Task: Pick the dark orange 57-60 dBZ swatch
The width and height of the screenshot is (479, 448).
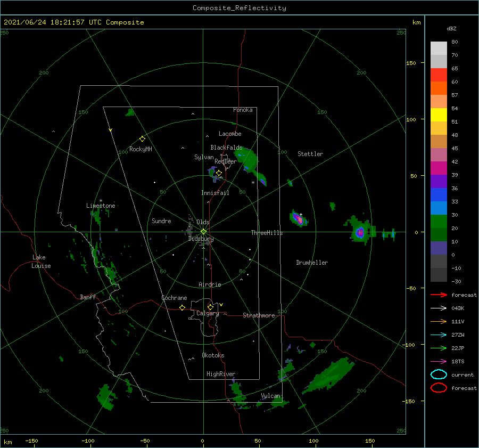Action: [x=439, y=88]
